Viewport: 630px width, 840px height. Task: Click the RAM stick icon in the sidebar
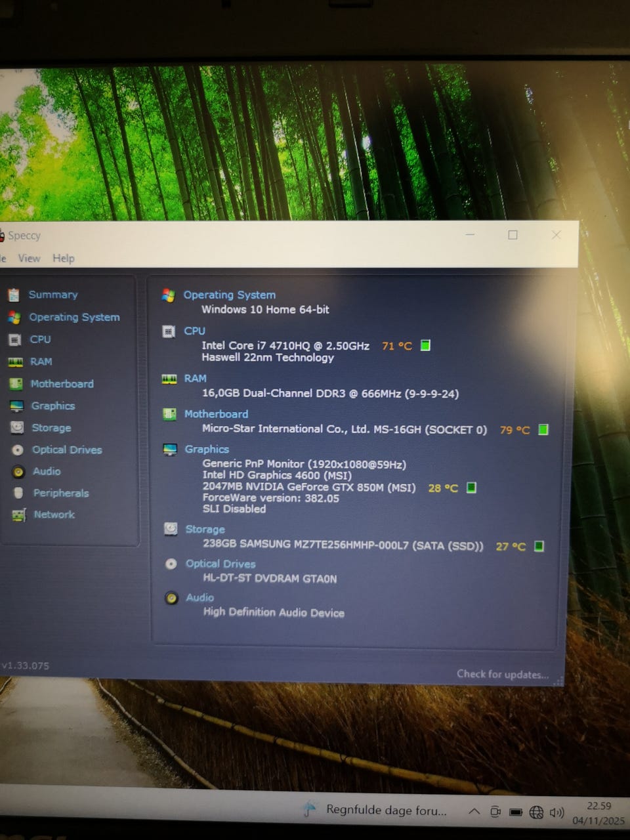[16, 362]
